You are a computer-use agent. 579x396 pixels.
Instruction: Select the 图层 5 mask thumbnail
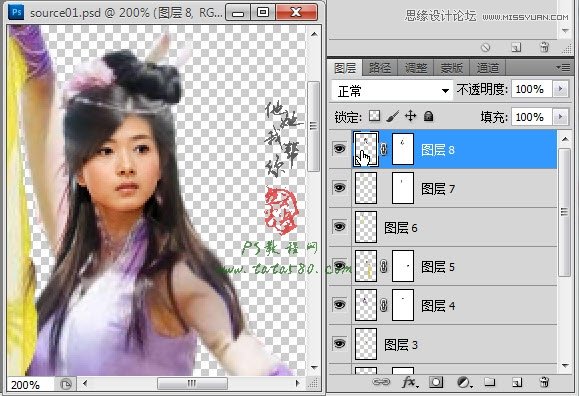tap(402, 266)
